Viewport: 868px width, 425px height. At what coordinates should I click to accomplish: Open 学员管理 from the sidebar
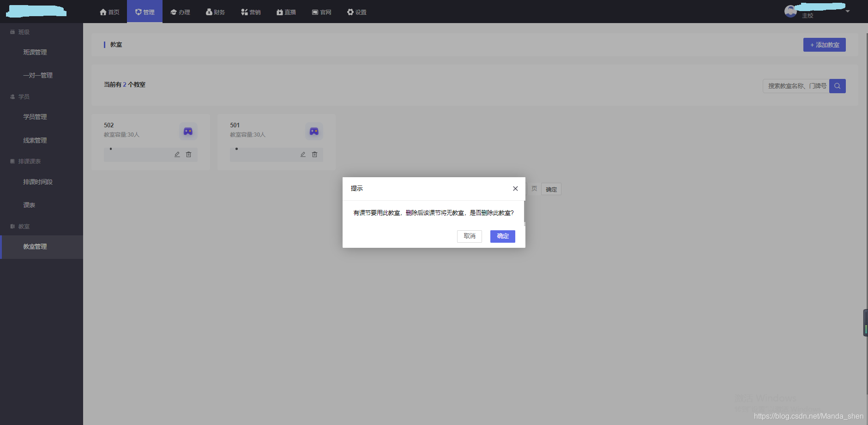click(35, 116)
